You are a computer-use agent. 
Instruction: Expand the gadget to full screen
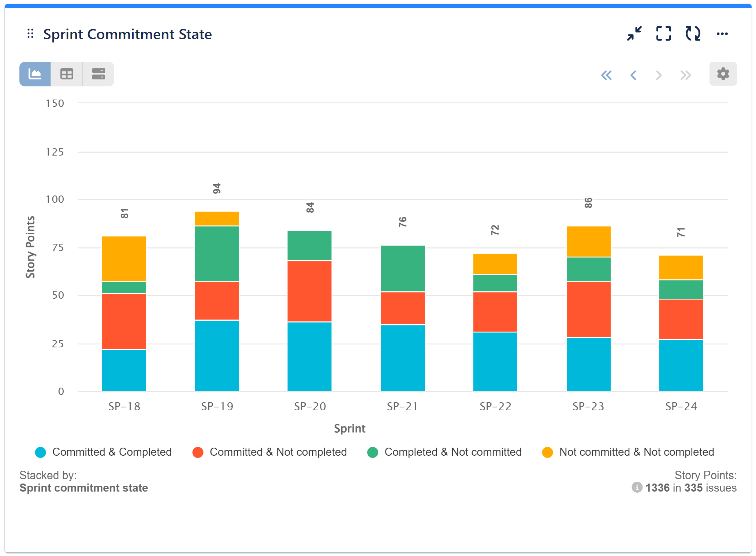(663, 34)
